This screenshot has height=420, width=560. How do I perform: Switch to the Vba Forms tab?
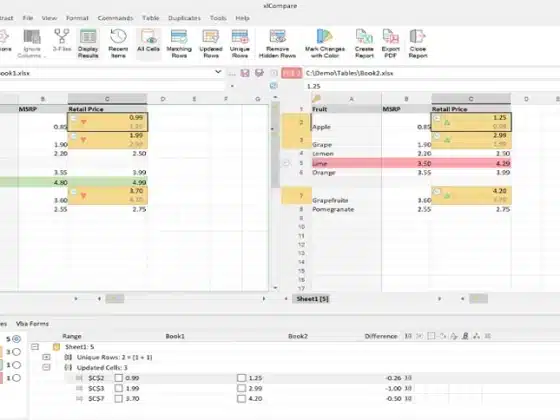[32, 324]
